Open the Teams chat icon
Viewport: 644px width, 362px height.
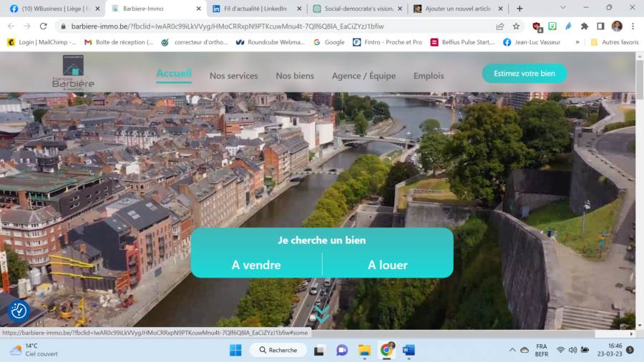click(342, 350)
